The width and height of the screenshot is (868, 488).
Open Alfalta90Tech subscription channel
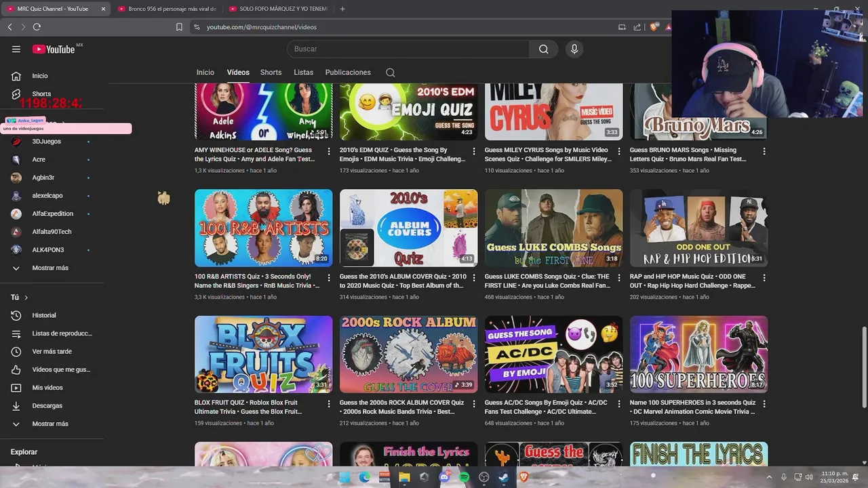[x=52, y=232]
